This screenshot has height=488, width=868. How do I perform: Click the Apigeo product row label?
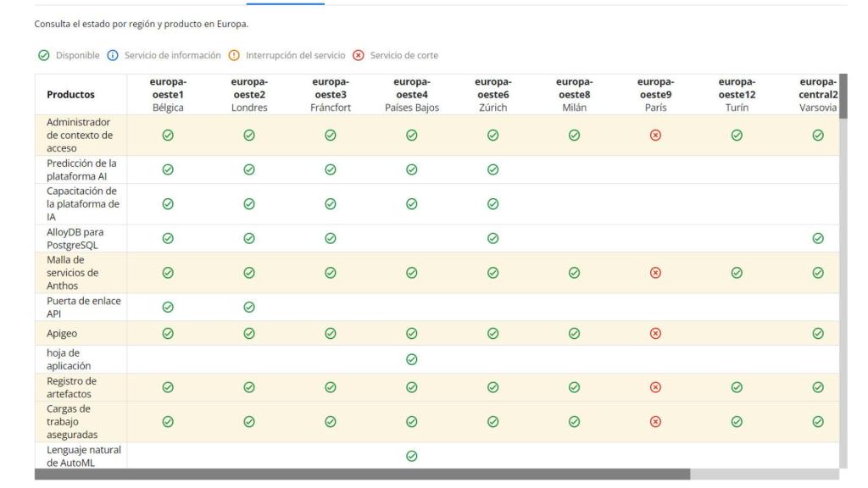(62, 334)
